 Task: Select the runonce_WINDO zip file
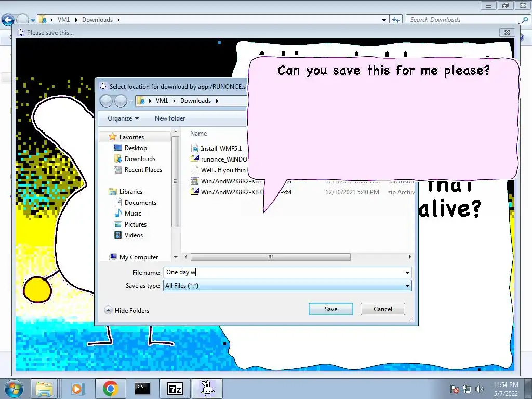(224, 159)
